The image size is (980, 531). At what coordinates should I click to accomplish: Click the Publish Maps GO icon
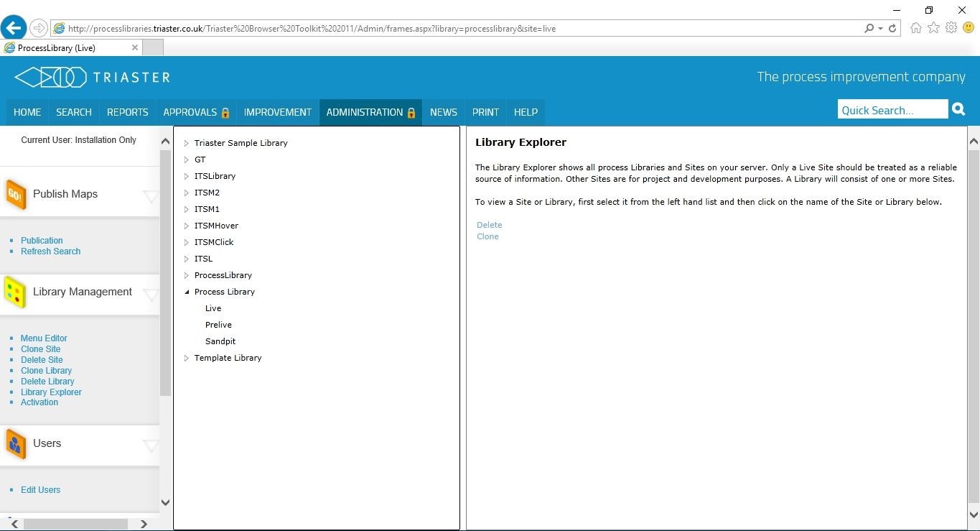[x=15, y=193]
